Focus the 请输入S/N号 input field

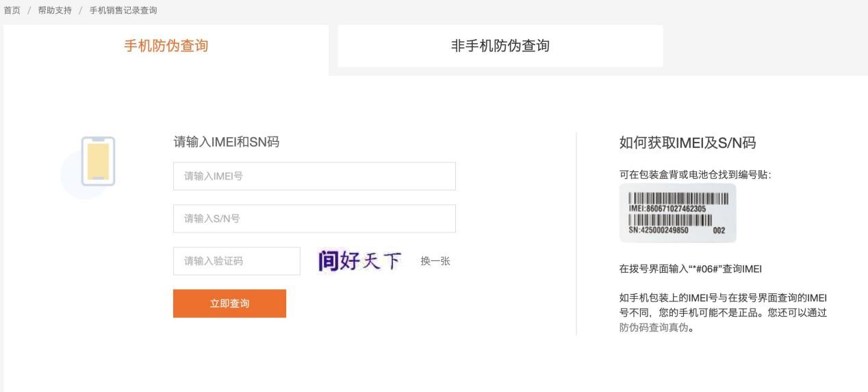[x=314, y=219]
